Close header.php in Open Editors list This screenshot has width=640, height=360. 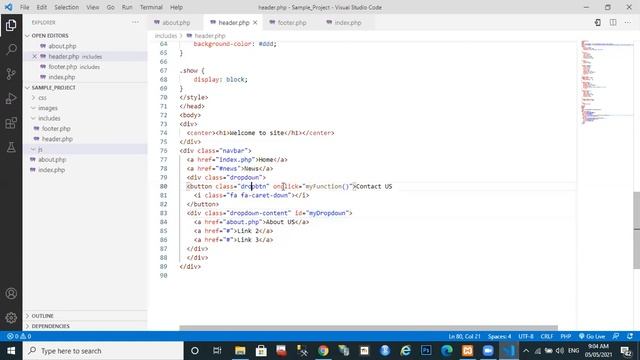point(35,56)
